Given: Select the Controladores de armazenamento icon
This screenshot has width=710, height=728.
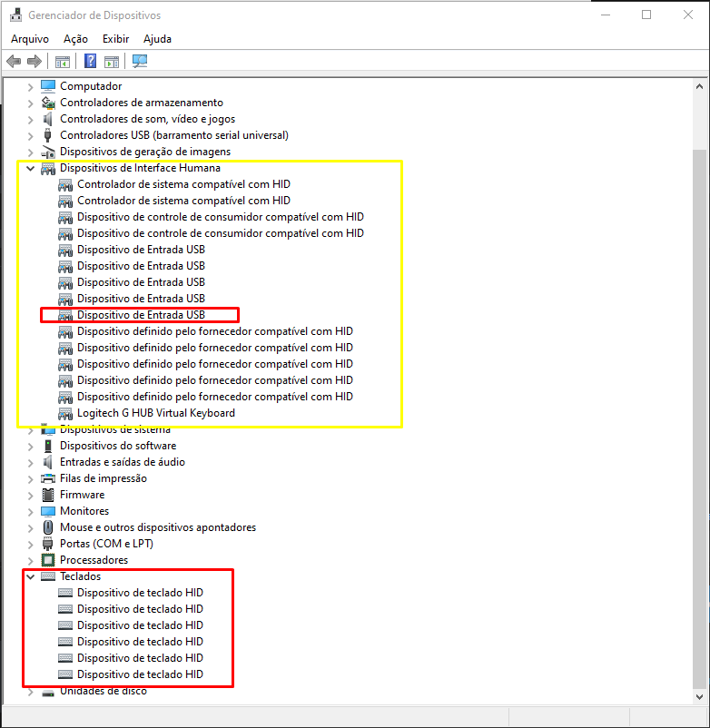Looking at the screenshot, I should [x=48, y=103].
